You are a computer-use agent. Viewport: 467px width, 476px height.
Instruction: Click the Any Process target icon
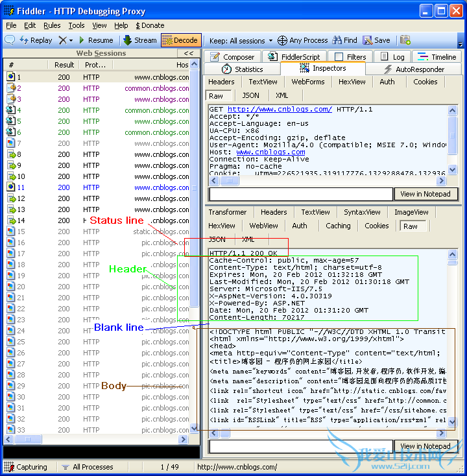point(282,40)
